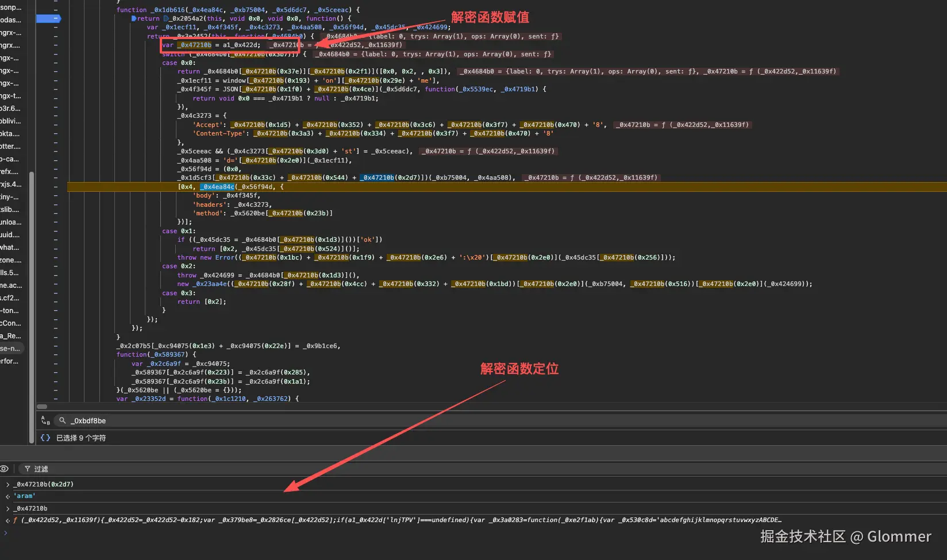Viewport: 947px width, 560px height.
Task: Focus the console filter input labeled 过滤
Action: click(x=172, y=469)
